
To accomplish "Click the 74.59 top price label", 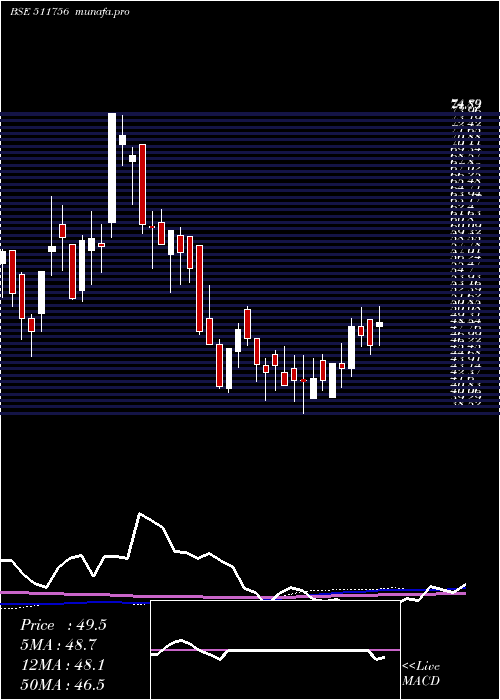I will (466, 105).
